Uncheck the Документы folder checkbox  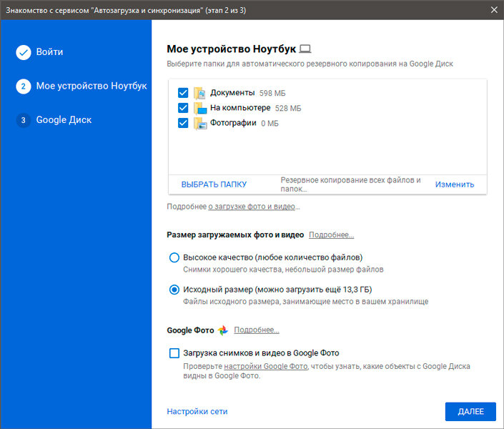point(183,93)
